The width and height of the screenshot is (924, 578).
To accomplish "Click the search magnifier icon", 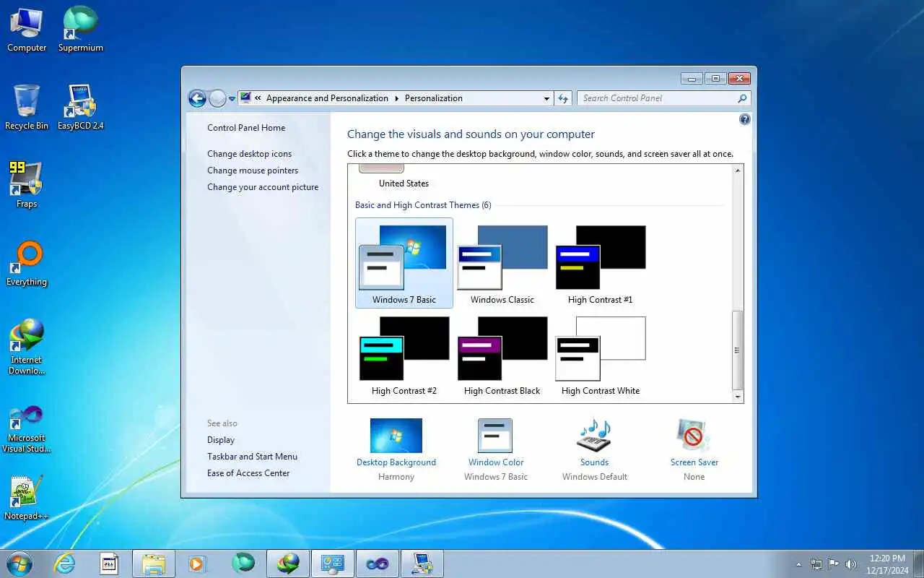I will [x=742, y=98].
